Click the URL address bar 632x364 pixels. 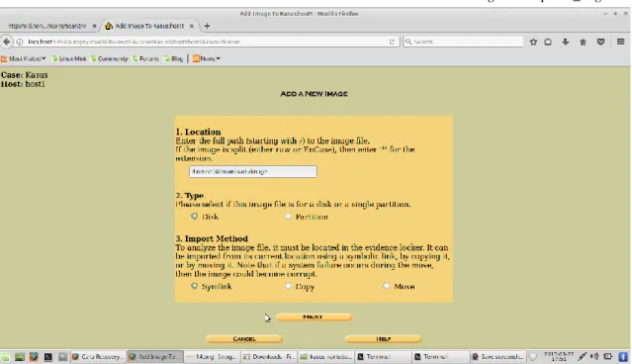tap(206, 42)
